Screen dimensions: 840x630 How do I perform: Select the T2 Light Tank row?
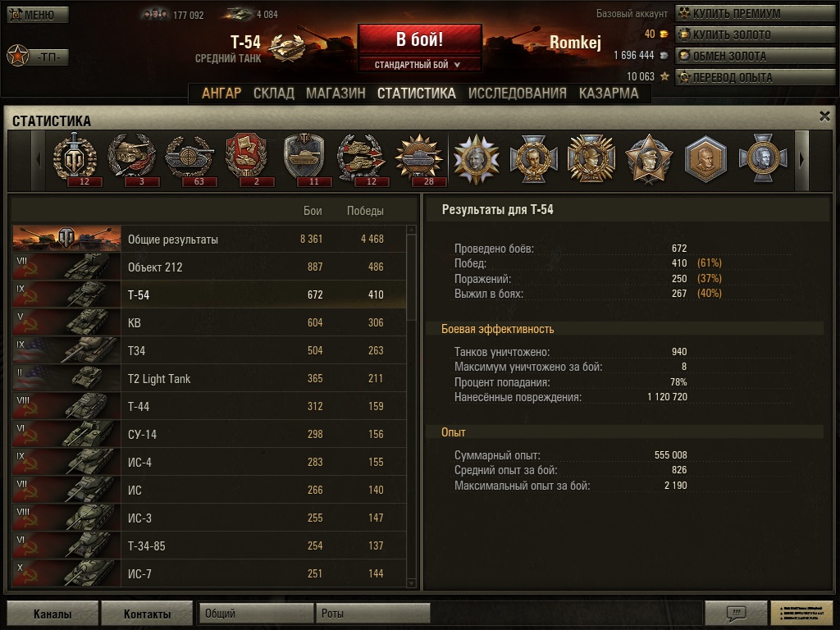(209, 378)
